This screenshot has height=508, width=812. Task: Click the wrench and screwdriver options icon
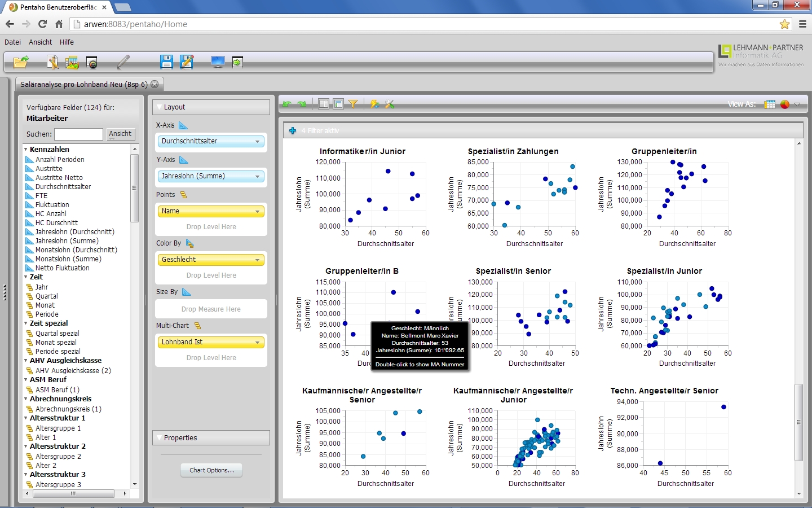(389, 104)
